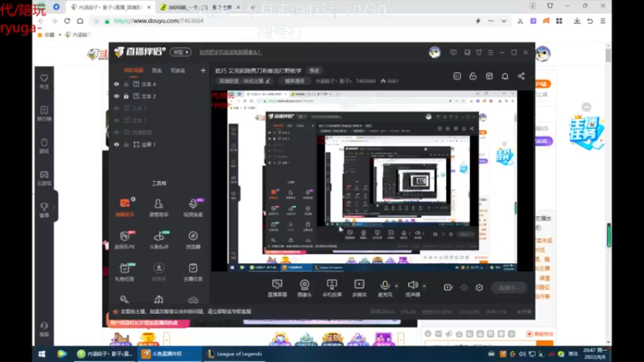Screen dimensions: 644x362
Task: Open the settings gear beside 连接中
Action: click(x=479, y=287)
